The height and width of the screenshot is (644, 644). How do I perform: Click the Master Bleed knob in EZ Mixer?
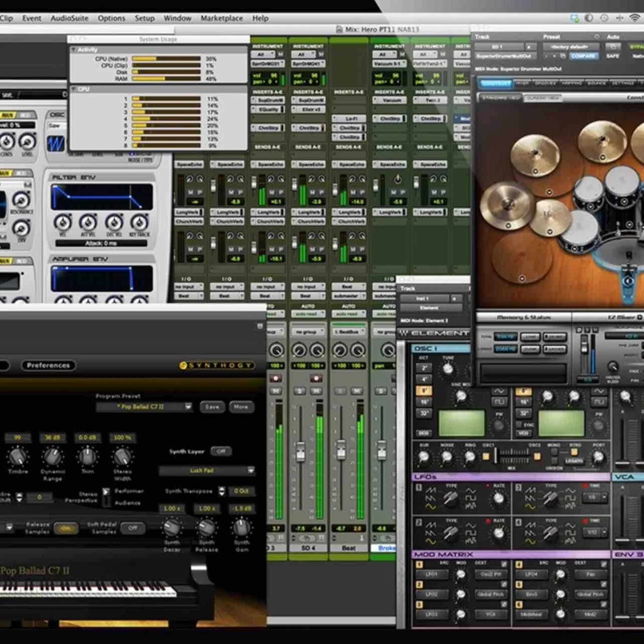click(613, 367)
